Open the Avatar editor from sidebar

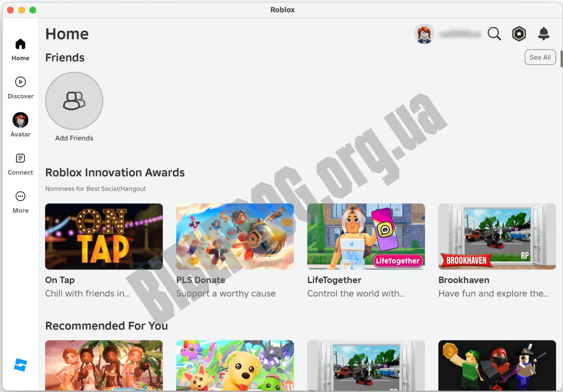point(20,126)
